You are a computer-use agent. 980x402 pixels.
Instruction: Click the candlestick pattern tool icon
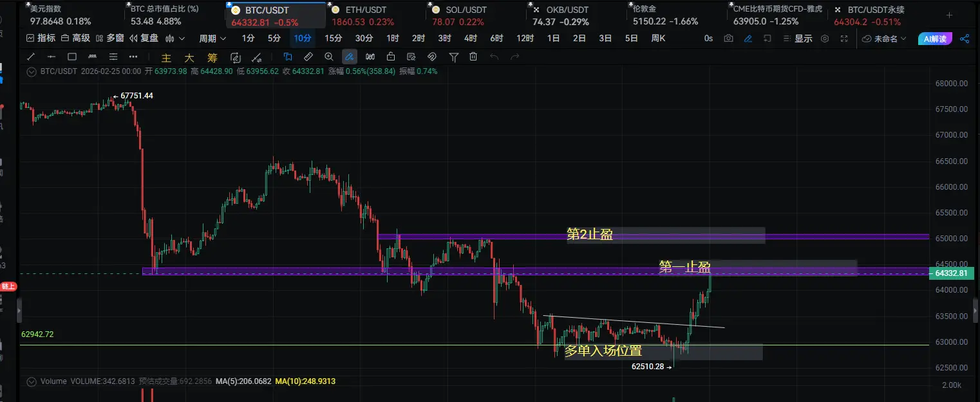click(370, 57)
